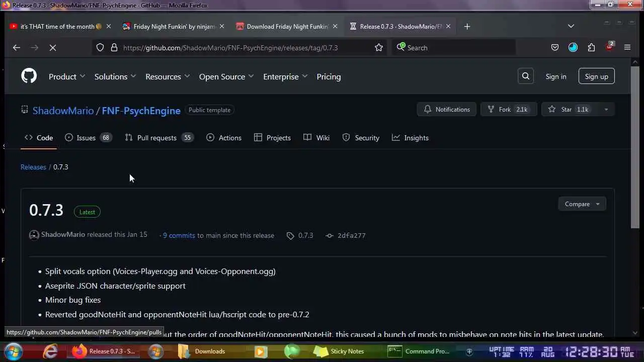
Task: Open the Security tab
Action: point(361,138)
